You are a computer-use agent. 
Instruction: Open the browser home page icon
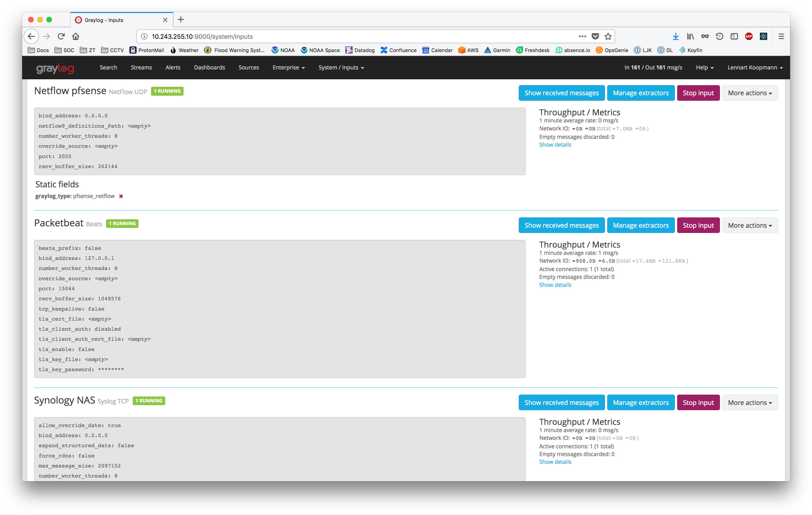pyautogui.click(x=76, y=36)
